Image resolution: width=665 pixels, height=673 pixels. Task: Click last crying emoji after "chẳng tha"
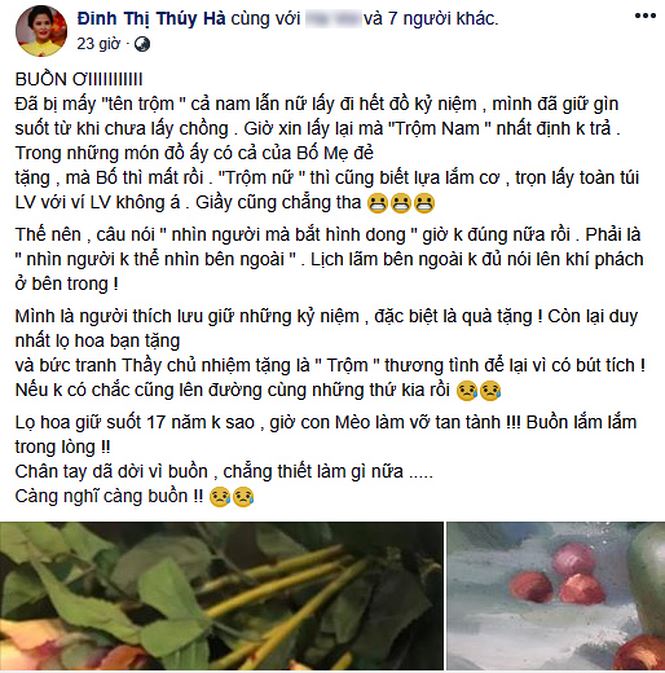pos(424,203)
